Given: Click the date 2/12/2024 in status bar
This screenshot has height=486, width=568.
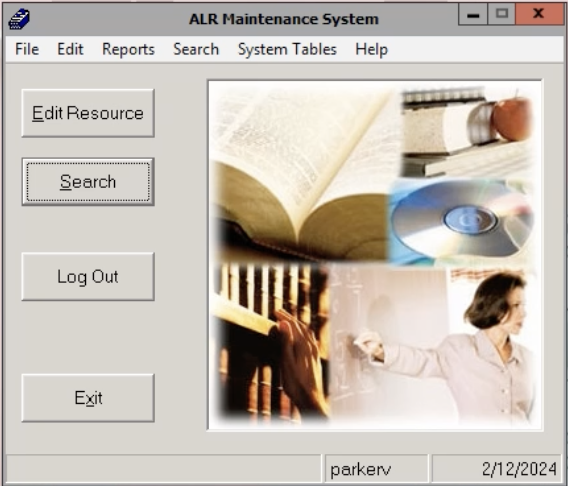Looking at the screenshot, I should pos(497,469).
